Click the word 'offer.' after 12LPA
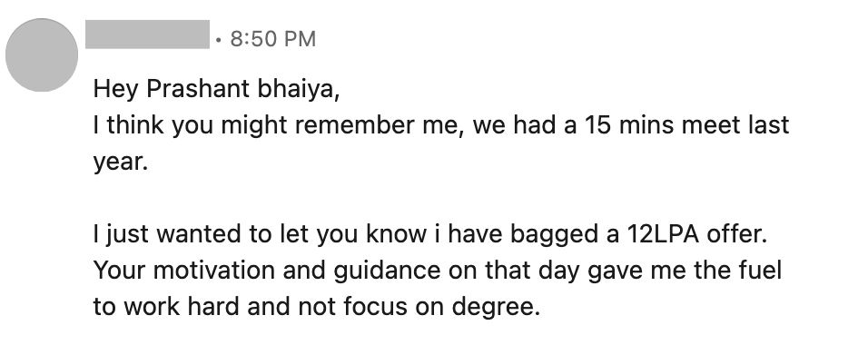 click(735, 234)
